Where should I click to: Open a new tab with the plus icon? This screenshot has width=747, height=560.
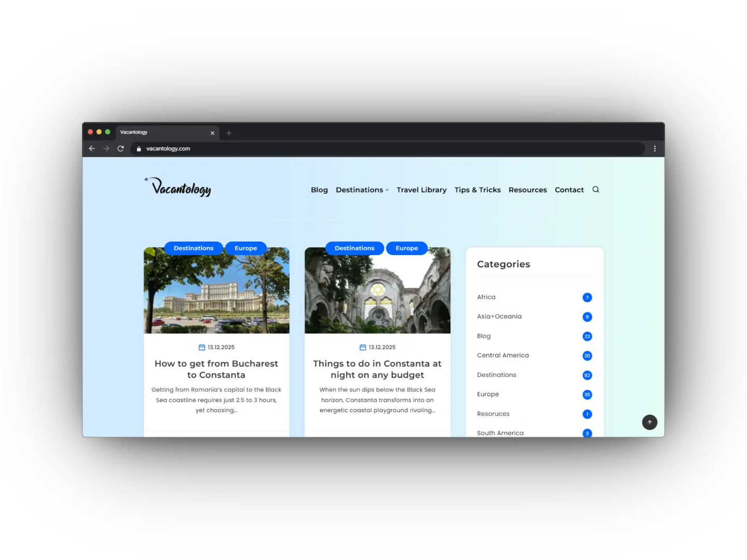[229, 133]
